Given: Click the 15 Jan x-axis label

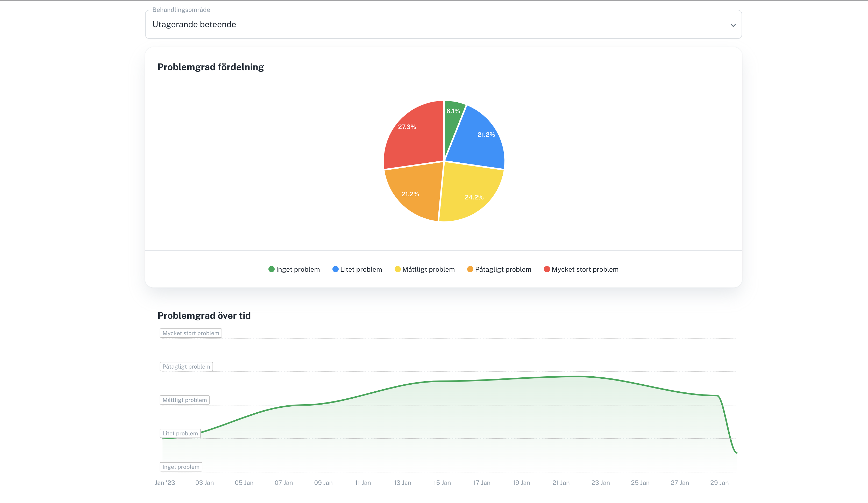Looking at the screenshot, I should click(442, 483).
